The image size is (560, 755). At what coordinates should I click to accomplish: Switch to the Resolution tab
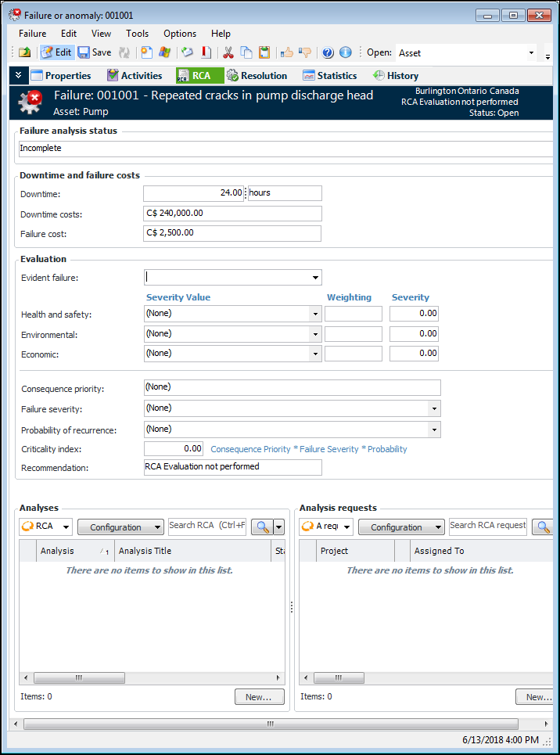point(257,76)
